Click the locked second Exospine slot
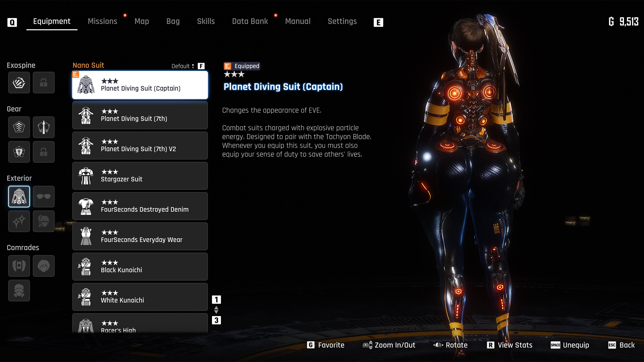Image resolution: width=644 pixels, height=362 pixels. [x=44, y=82]
